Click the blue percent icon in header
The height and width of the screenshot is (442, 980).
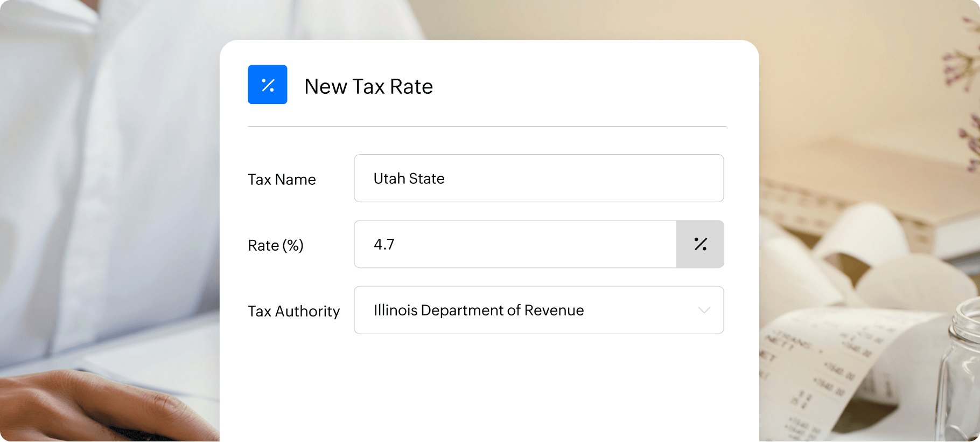coord(267,85)
